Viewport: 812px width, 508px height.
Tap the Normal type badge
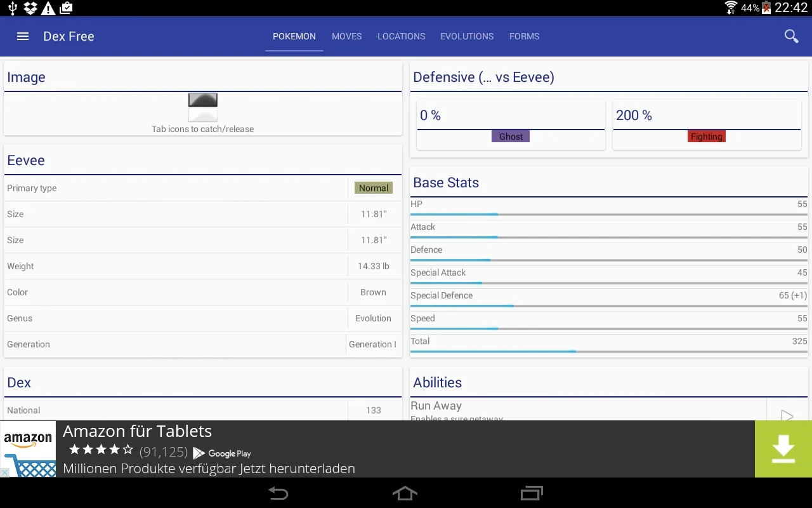pyautogui.click(x=374, y=188)
